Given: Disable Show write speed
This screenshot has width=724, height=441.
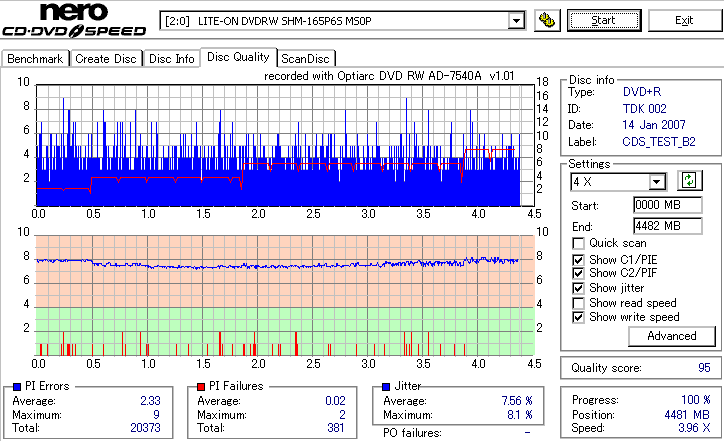Looking at the screenshot, I should tap(578, 317).
